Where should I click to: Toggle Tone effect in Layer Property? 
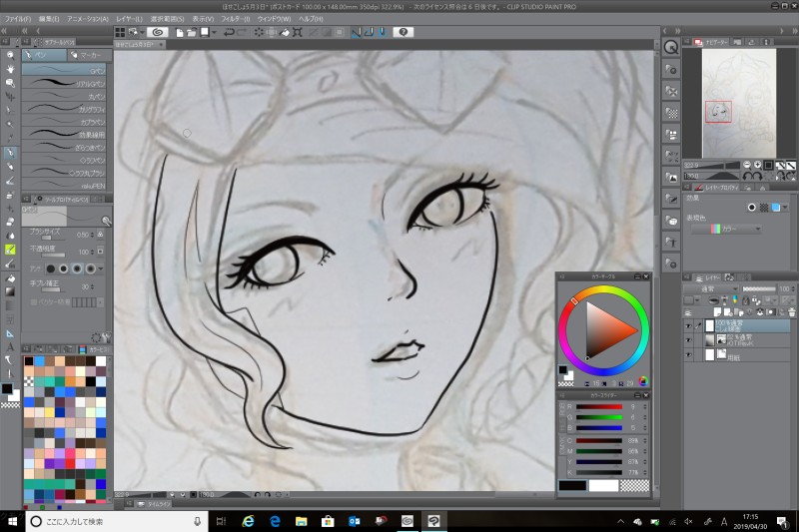(764, 208)
